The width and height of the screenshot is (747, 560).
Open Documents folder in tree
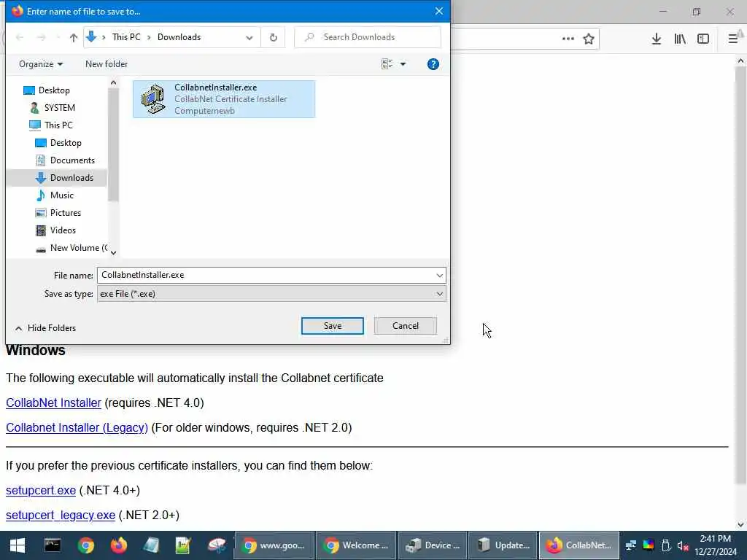tap(65, 160)
